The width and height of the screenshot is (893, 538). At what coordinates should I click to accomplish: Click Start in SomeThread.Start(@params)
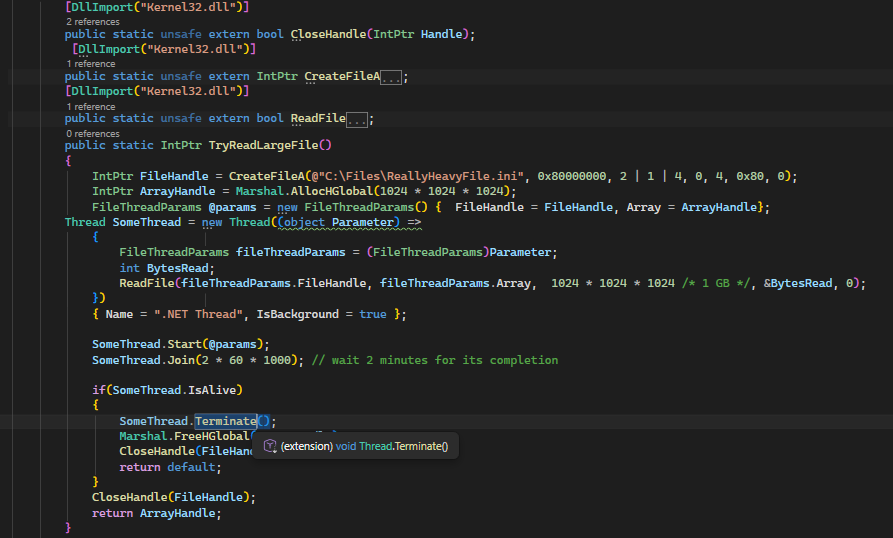coord(185,344)
